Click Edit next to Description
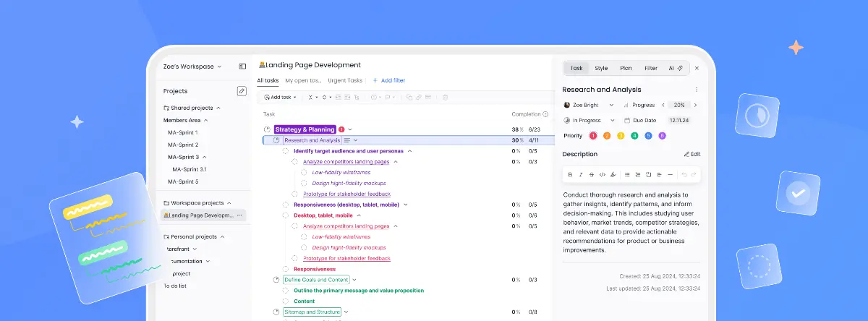This screenshot has width=868, height=321. 692,154
